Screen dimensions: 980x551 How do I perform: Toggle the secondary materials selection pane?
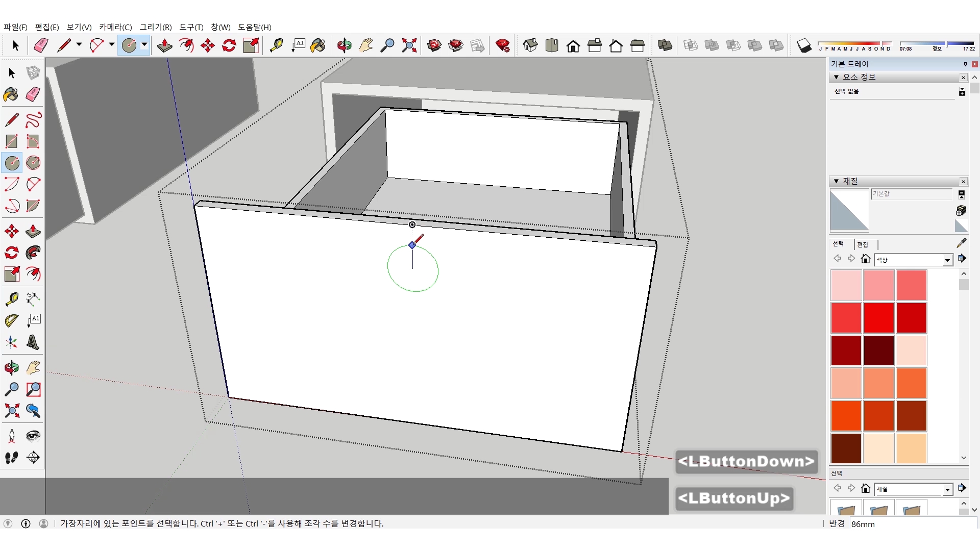coord(961,194)
